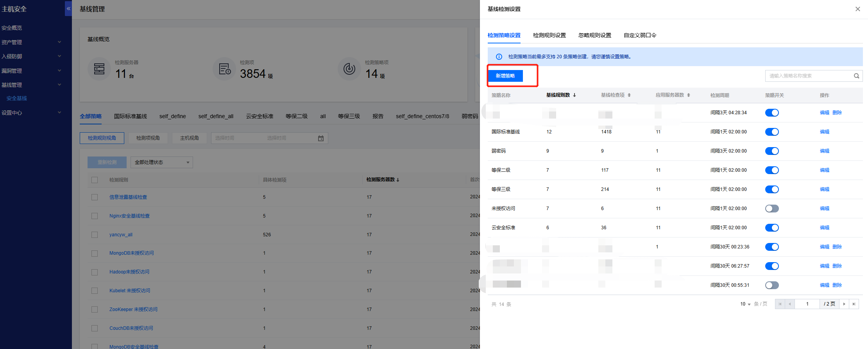Screen dimensions: 868x349
Task: Click the 新增策略 button
Action: pos(505,76)
